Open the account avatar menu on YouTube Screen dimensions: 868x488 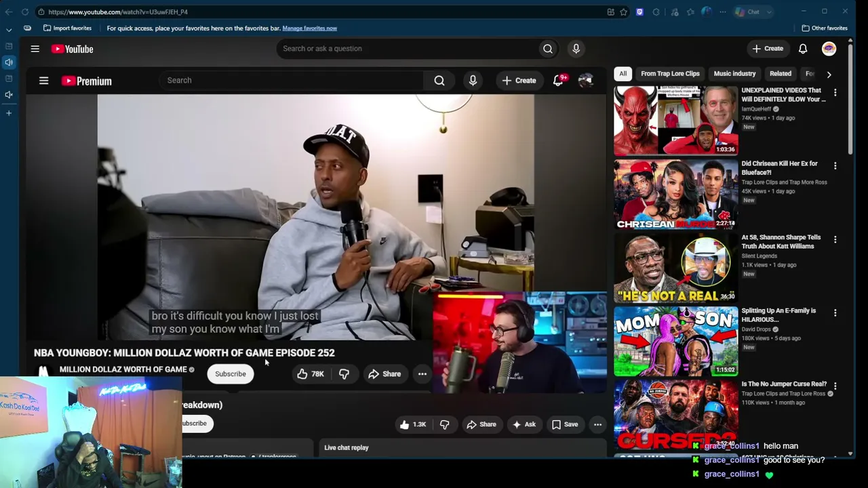[829, 49]
